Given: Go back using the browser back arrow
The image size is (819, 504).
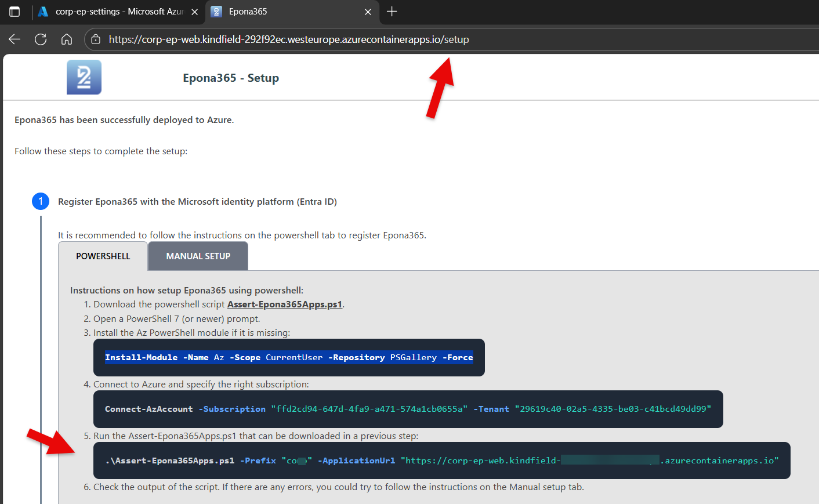Looking at the screenshot, I should pos(15,39).
